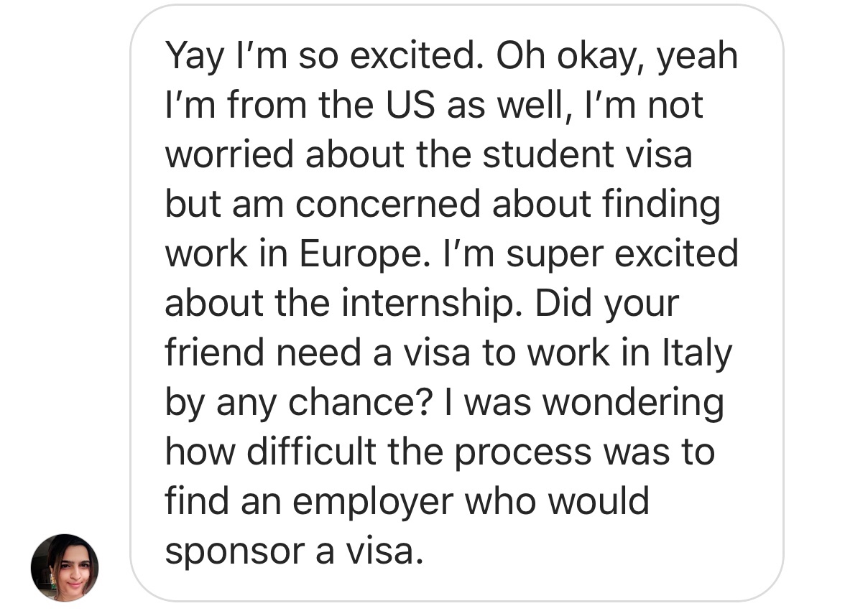Click the word "worried" in the message
The image size is (868, 611).
(230, 155)
